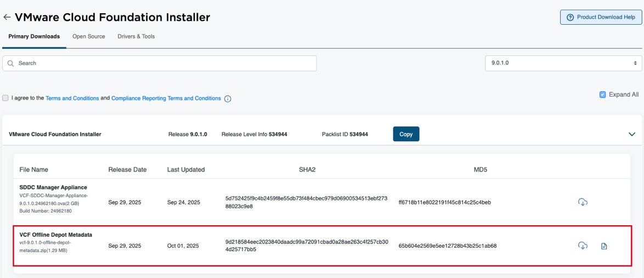Click the VMware Cloud Foundation Installer page title
Screen dimensions: 644x278
tap(112, 17)
